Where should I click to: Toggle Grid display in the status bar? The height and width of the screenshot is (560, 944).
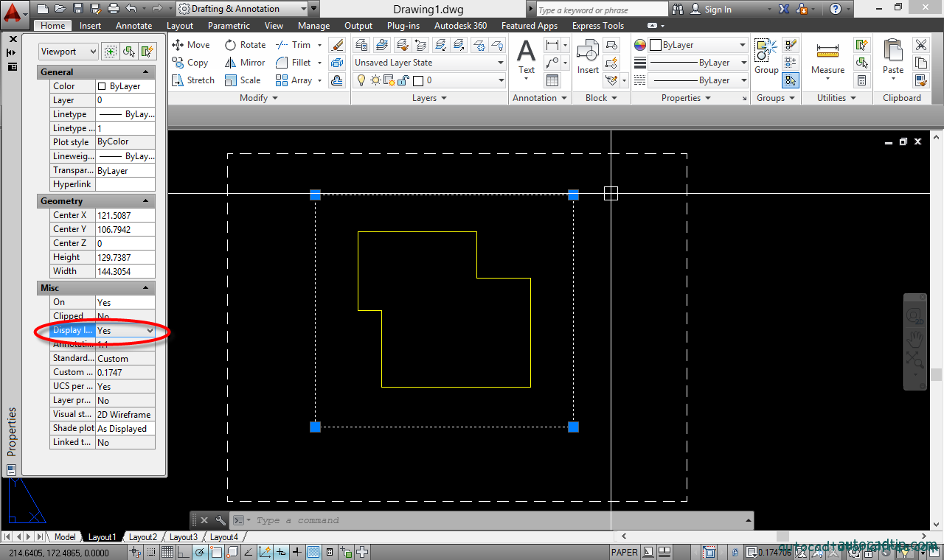(x=168, y=551)
